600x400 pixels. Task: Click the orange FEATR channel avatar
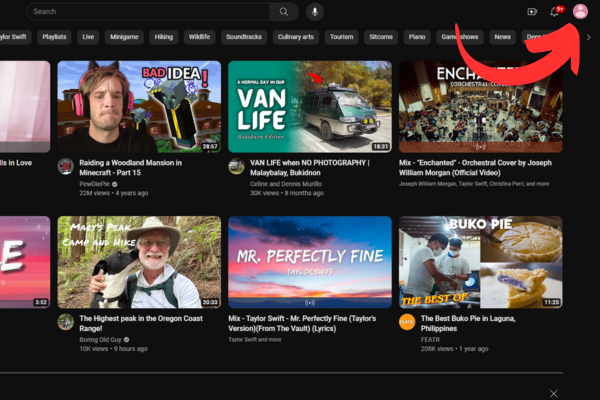point(407,322)
